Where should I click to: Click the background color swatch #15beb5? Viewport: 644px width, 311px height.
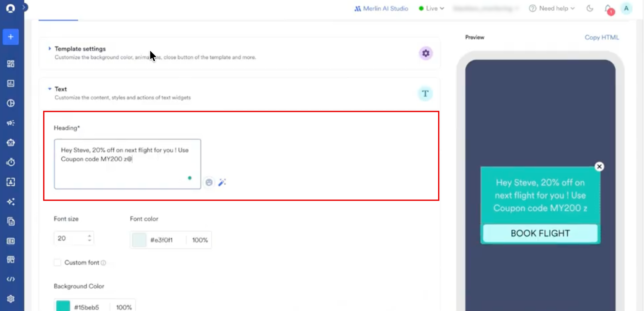(x=63, y=306)
